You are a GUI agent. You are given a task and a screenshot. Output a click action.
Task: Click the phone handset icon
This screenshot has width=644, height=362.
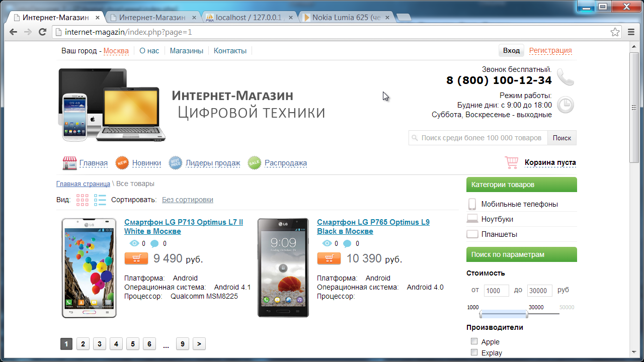coord(566,77)
